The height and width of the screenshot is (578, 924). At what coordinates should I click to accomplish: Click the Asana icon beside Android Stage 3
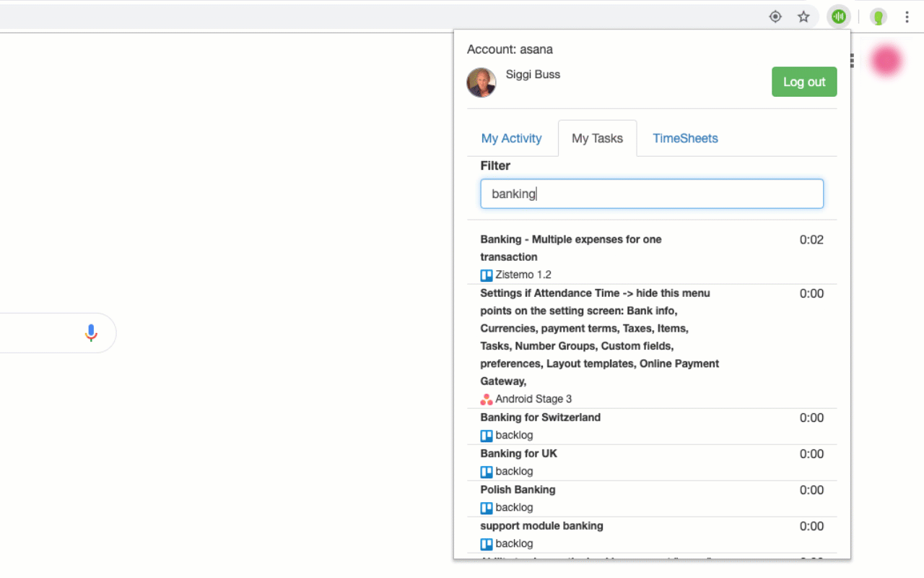point(486,399)
